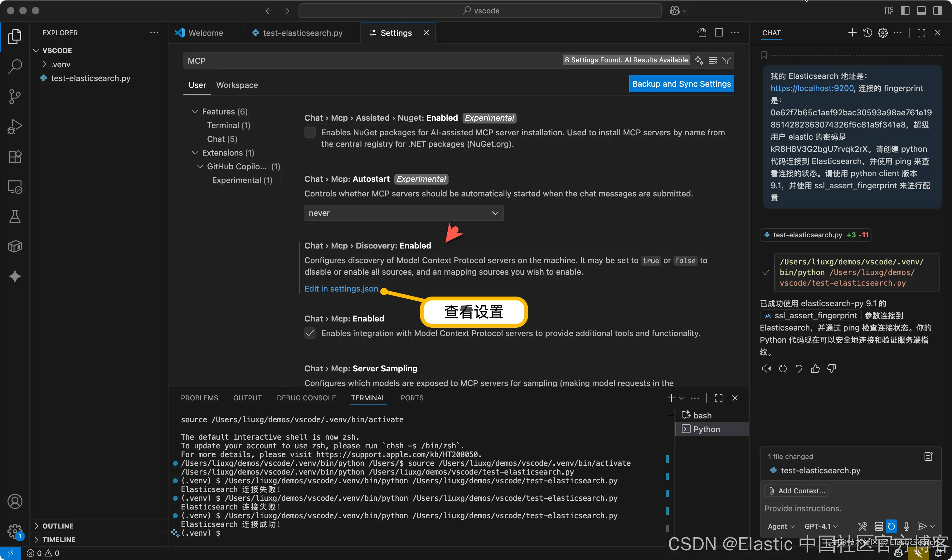This screenshot has width=952, height=560.
Task: Send the chat message
Action: click(x=922, y=526)
